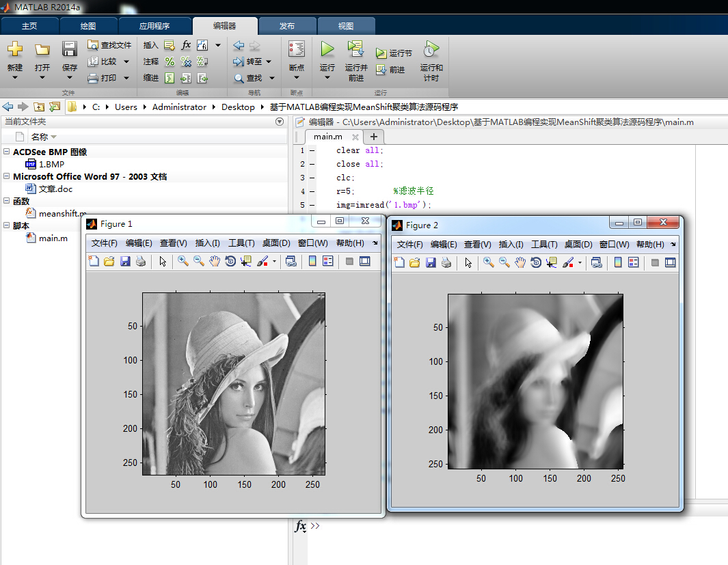The width and height of the screenshot is (728, 565).
Task: Collapse the ACDSee BMP 图像 group
Action: tap(7, 151)
